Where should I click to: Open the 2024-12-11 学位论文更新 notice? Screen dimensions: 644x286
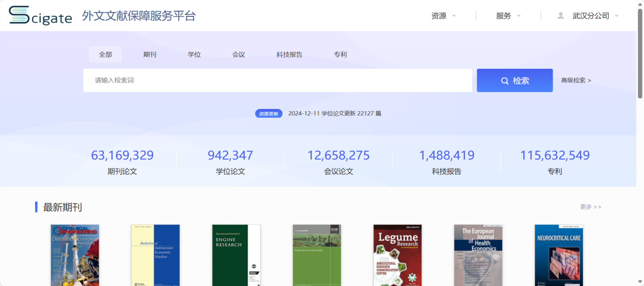tap(335, 114)
